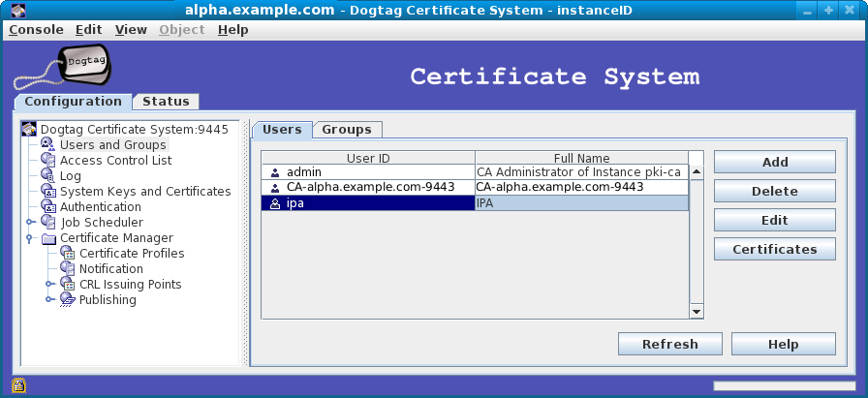Select Notification in the tree
Viewport: 868px width, 398px height.
point(111,269)
